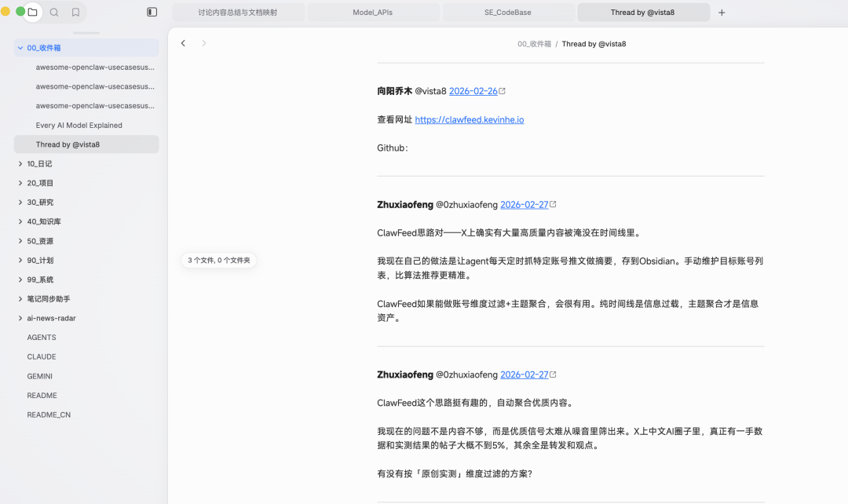848x504 pixels.
Task: Open the file explorer panel icon
Action: click(32, 13)
